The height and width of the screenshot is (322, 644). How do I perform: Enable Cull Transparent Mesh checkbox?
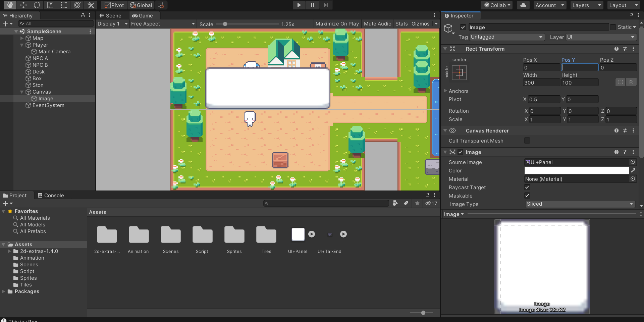(x=527, y=141)
